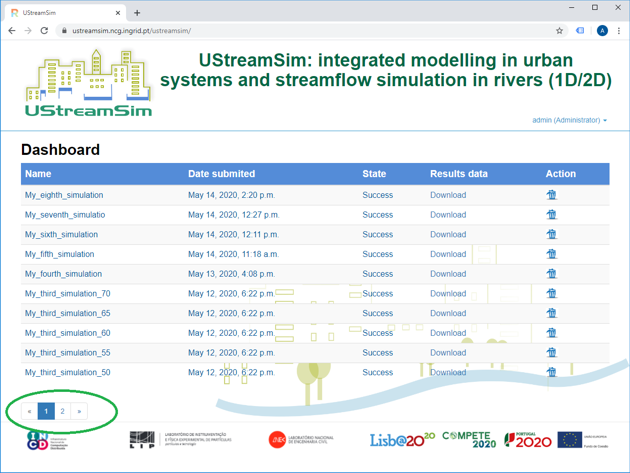Click trash icon for My_third_simulation_50
Screen dimensions: 630x473
tap(552, 372)
